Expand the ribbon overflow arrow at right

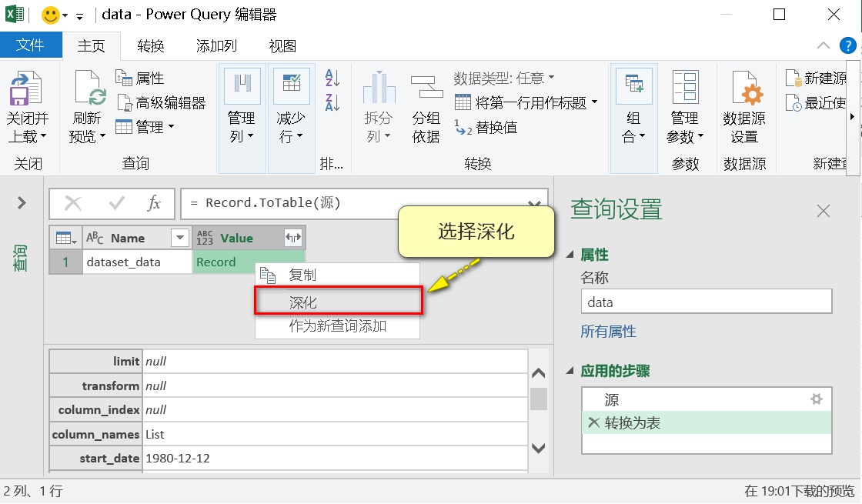point(852,116)
